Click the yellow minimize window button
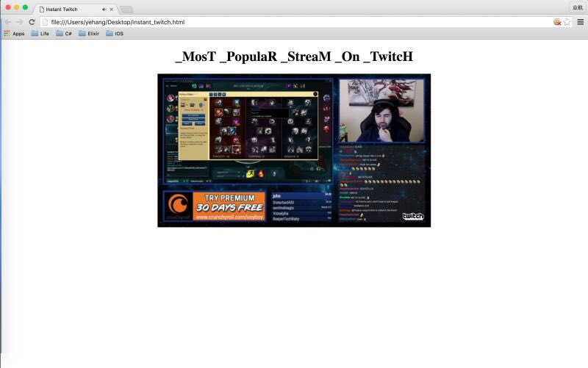588x368 pixels. (16, 7)
